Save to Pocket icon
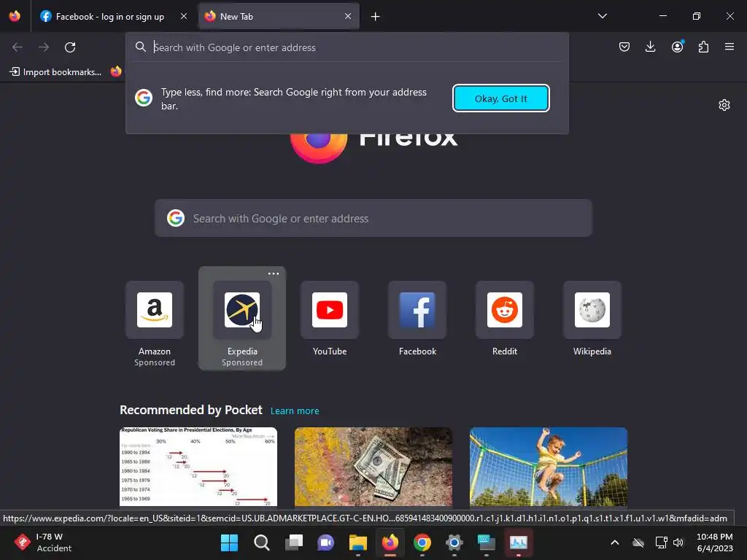 624,47
